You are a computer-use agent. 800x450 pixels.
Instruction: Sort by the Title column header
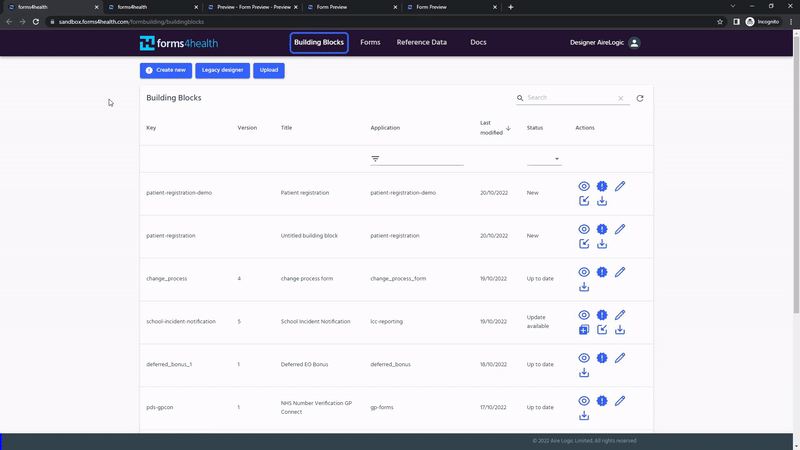coord(286,128)
